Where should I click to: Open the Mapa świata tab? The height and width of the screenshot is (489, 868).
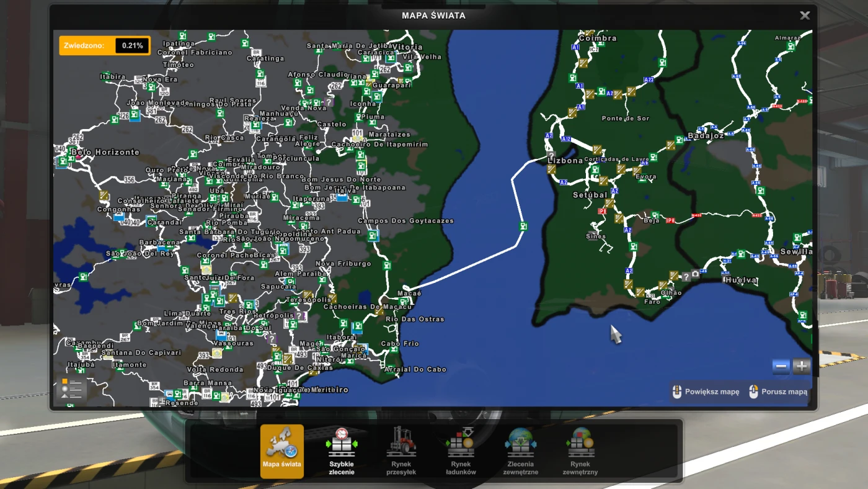pos(282,451)
